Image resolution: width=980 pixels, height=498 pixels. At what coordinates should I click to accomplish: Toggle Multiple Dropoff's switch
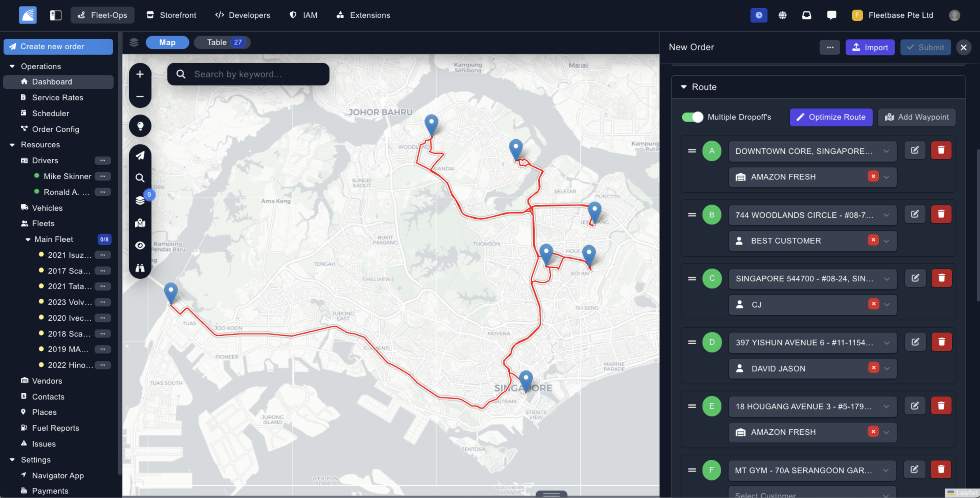tap(692, 117)
